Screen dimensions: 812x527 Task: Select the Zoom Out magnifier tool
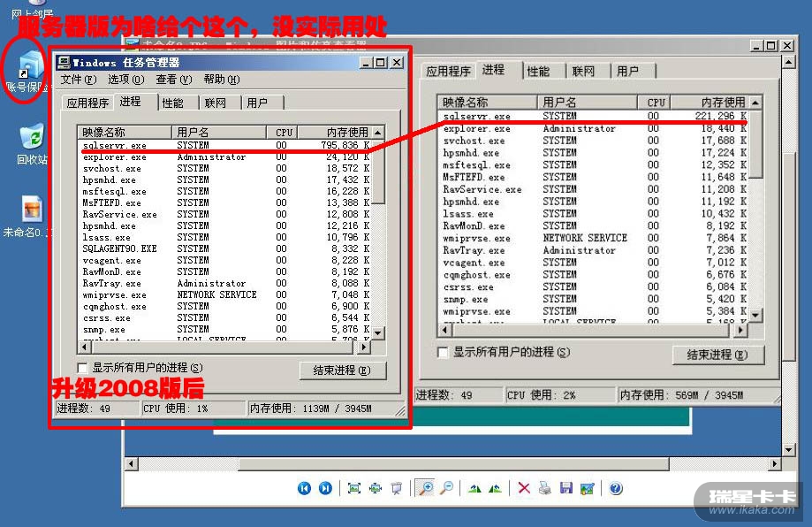[x=446, y=488]
